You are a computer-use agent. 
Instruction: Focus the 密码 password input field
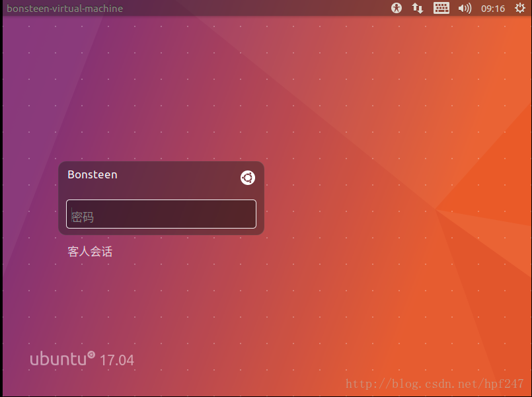click(x=161, y=214)
